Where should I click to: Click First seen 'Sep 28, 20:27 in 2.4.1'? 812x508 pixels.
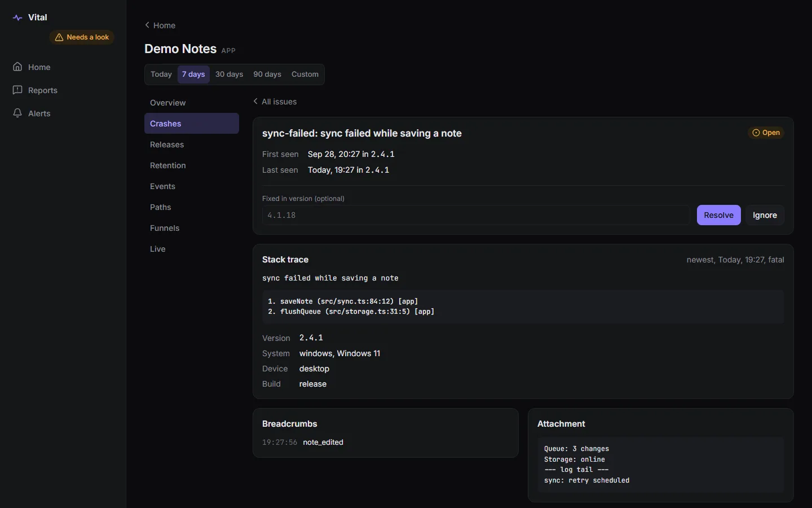pyautogui.click(x=351, y=154)
